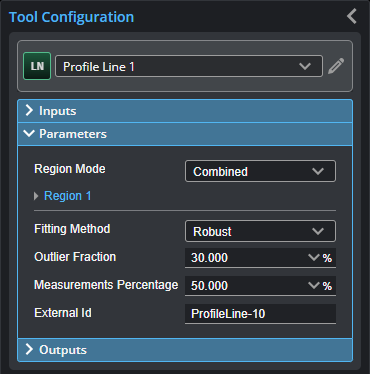
Task: Expand the Region 1 tree item
Action: coord(36,196)
